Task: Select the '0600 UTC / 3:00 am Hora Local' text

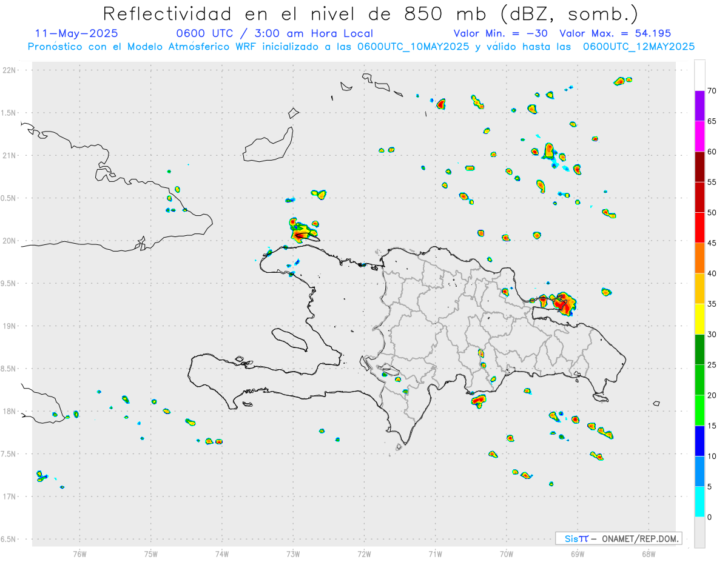Action: (x=275, y=33)
